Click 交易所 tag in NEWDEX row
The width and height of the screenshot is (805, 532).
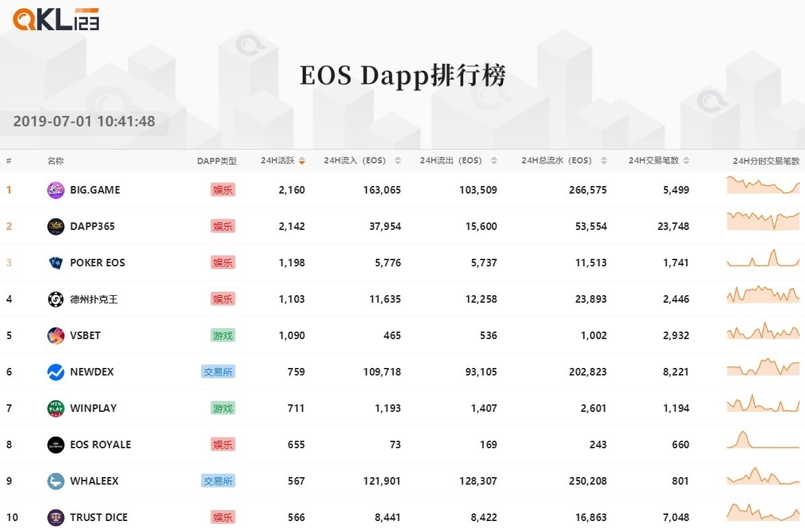pyautogui.click(x=218, y=372)
